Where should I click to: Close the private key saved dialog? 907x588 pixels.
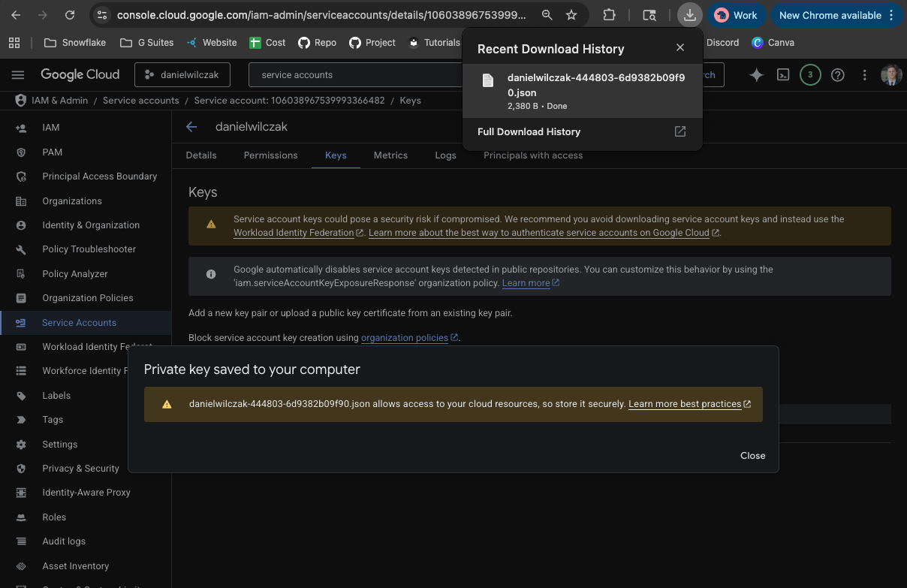[x=752, y=456]
